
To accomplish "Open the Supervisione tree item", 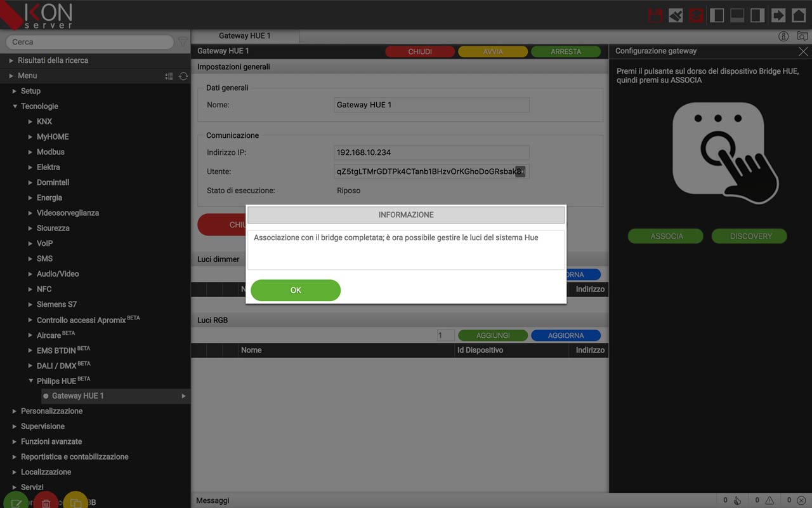I will (x=43, y=426).
